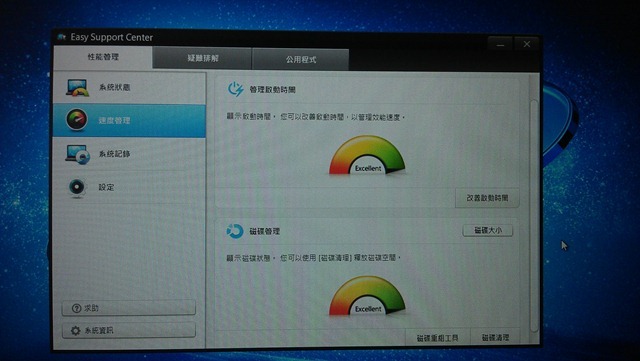Close the Easy Support Center window

(527, 44)
